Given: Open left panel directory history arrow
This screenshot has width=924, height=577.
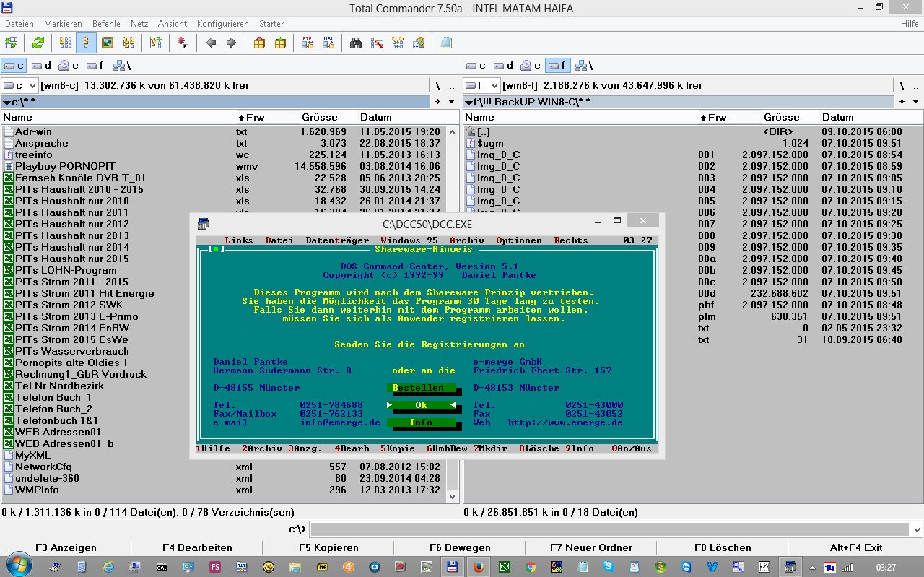Looking at the screenshot, I should (452, 102).
